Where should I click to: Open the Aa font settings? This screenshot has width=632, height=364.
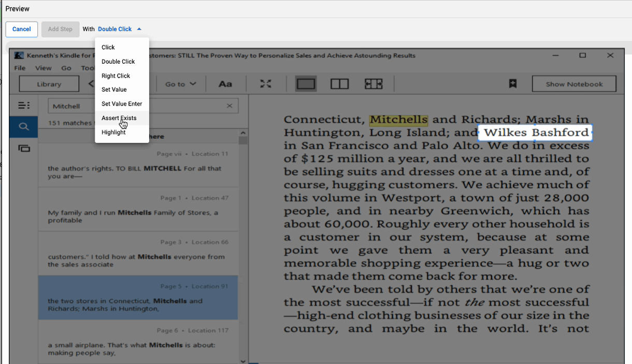[225, 84]
